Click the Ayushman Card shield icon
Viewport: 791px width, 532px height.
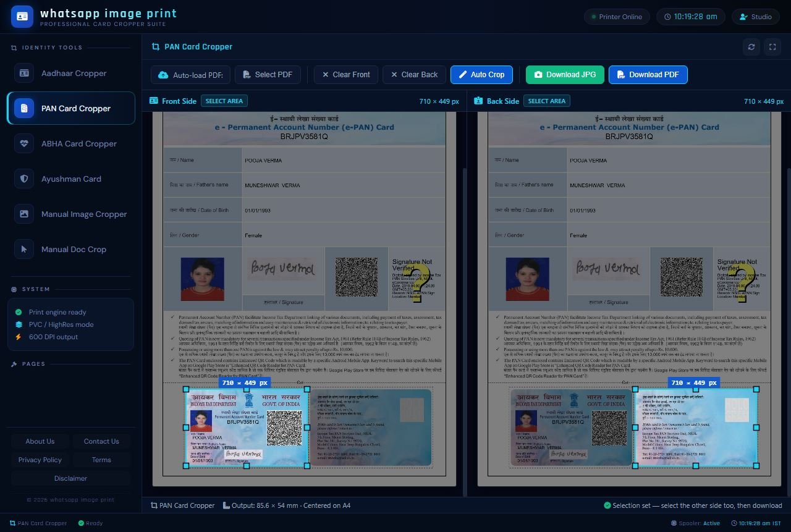click(24, 179)
